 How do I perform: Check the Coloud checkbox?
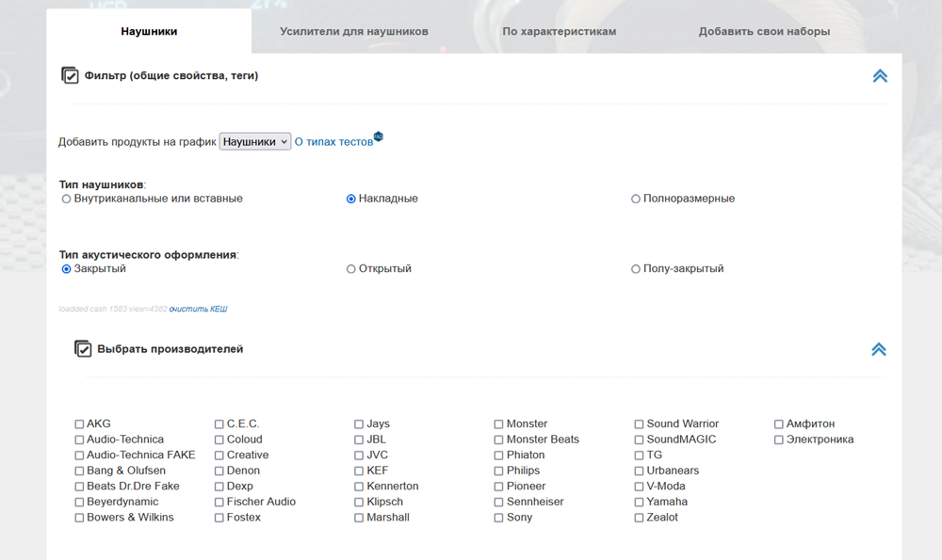click(219, 440)
